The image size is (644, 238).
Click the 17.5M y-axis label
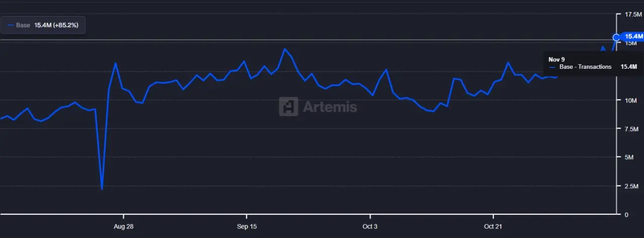click(632, 15)
